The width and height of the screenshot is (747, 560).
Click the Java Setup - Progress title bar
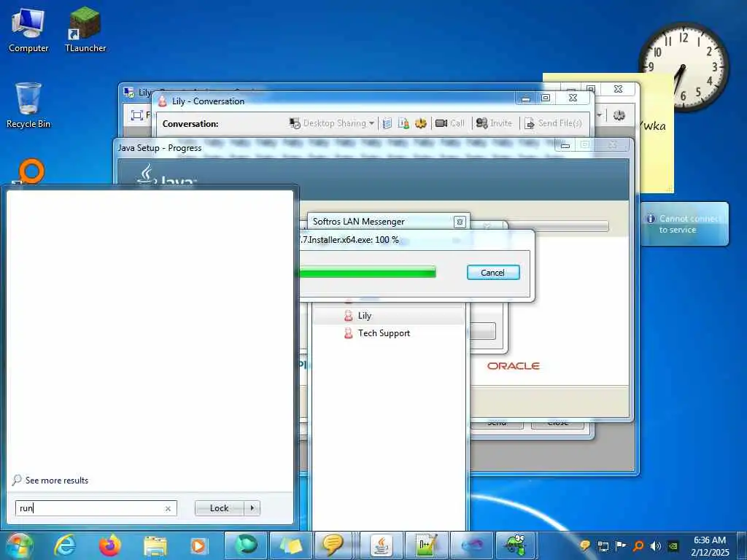coord(333,147)
